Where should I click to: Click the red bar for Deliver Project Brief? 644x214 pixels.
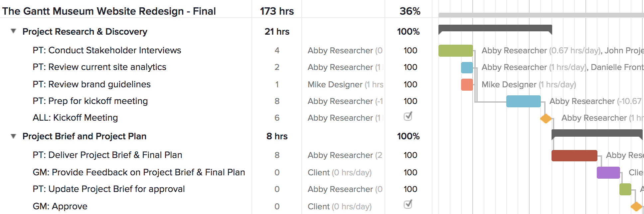[x=574, y=155]
